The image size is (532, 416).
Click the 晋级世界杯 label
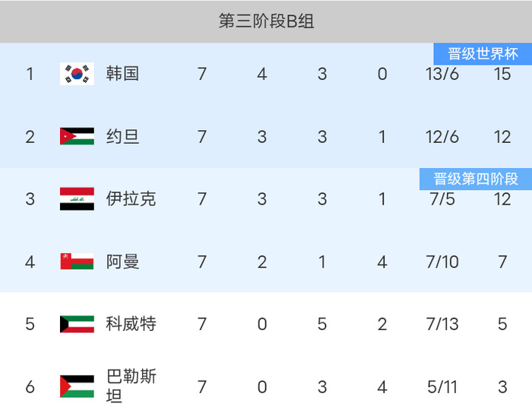click(483, 54)
